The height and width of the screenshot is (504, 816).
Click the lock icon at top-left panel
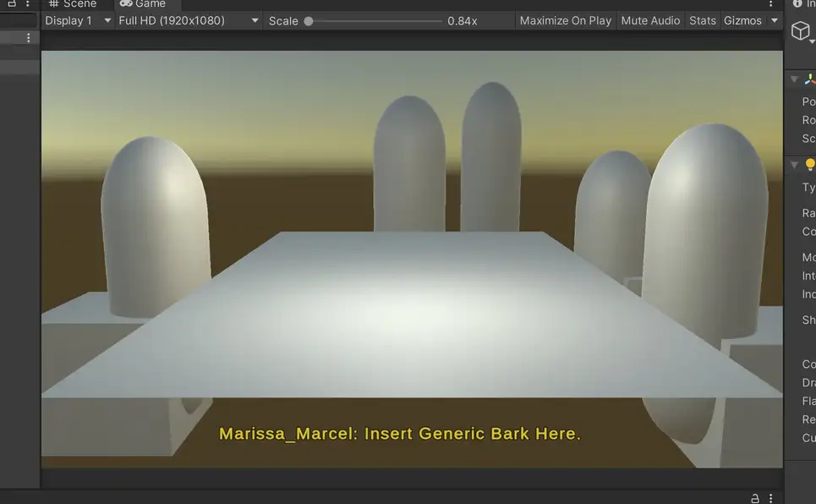[12, 4]
